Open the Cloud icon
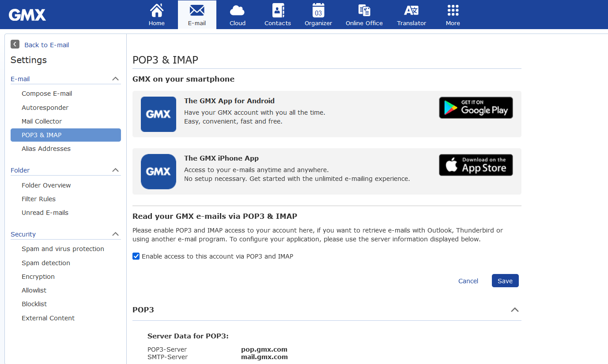This screenshot has width=608, height=364. click(238, 10)
